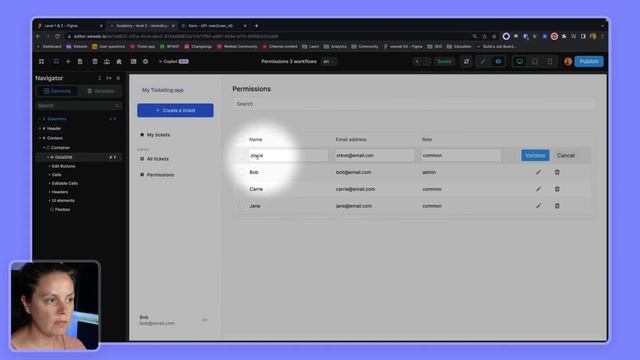The width and height of the screenshot is (640, 360).
Task: Switch to the Elements tab in Navigator
Action: click(57, 91)
